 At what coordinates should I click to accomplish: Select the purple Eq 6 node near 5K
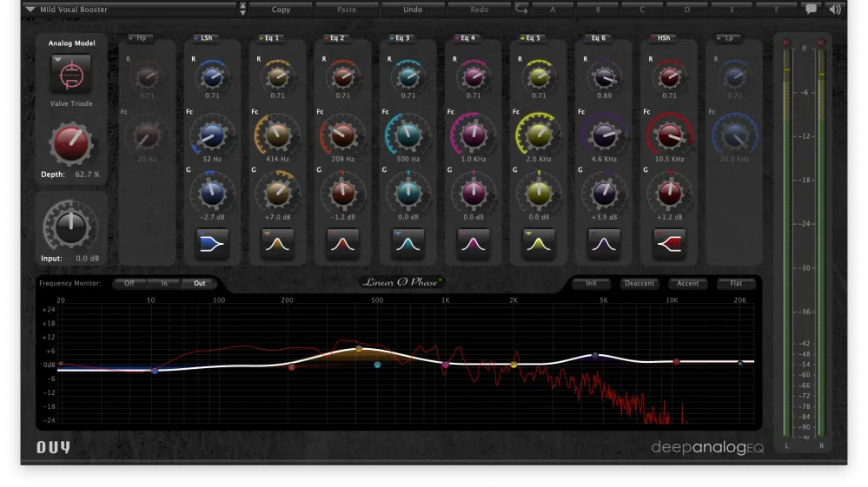[595, 356]
